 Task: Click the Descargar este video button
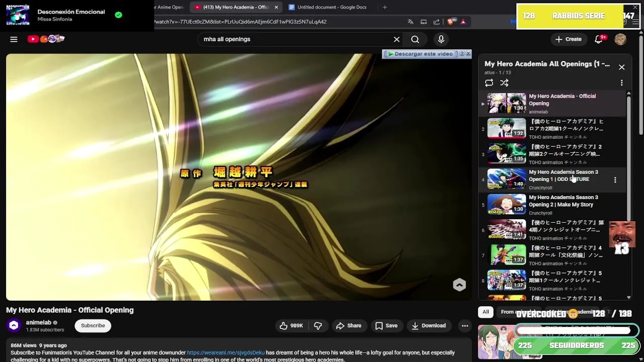click(421, 54)
